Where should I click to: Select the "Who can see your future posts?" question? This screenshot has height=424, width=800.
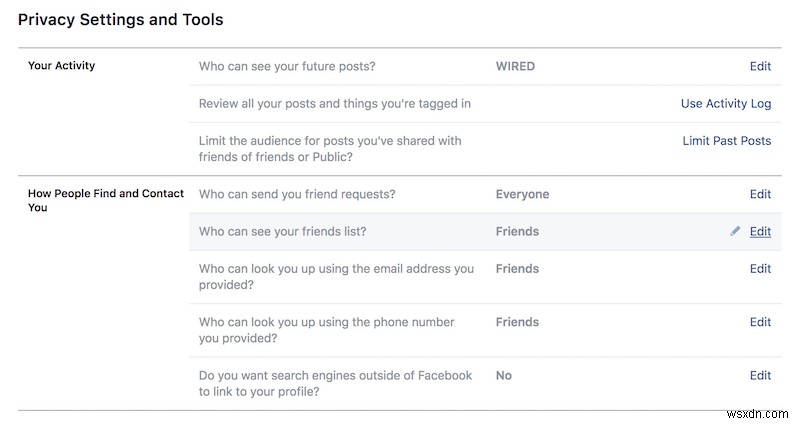tap(292, 67)
